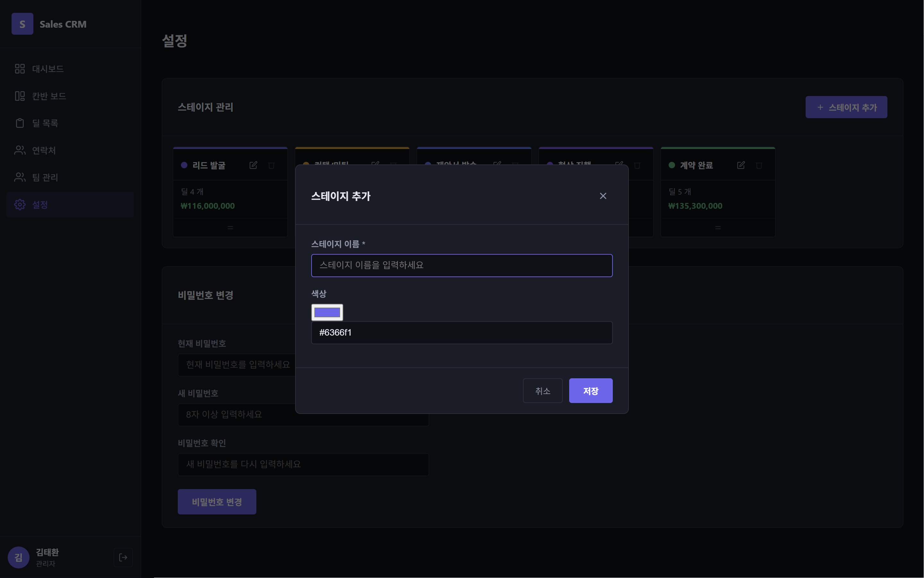Click the 딜 5 개 count text

click(680, 191)
